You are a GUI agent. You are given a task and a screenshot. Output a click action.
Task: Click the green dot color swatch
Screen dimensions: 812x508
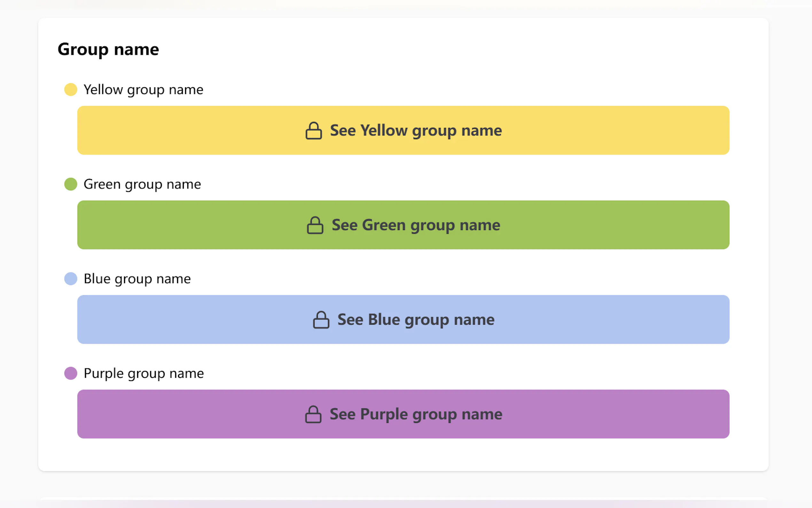coord(71,184)
